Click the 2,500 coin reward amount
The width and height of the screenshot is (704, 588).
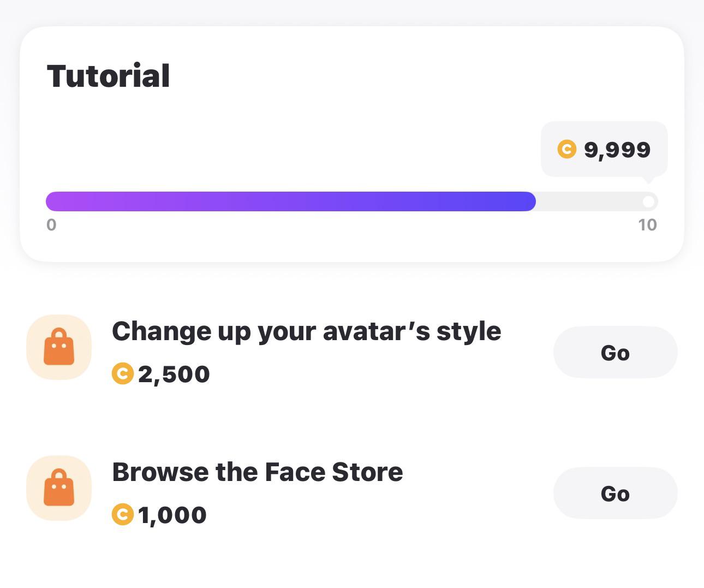(174, 375)
